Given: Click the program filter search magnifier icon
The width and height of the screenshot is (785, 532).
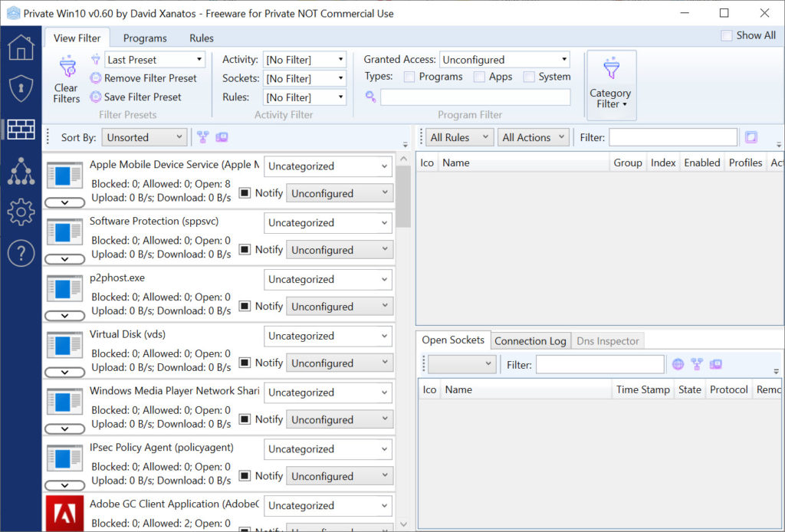Looking at the screenshot, I should pyautogui.click(x=370, y=97).
